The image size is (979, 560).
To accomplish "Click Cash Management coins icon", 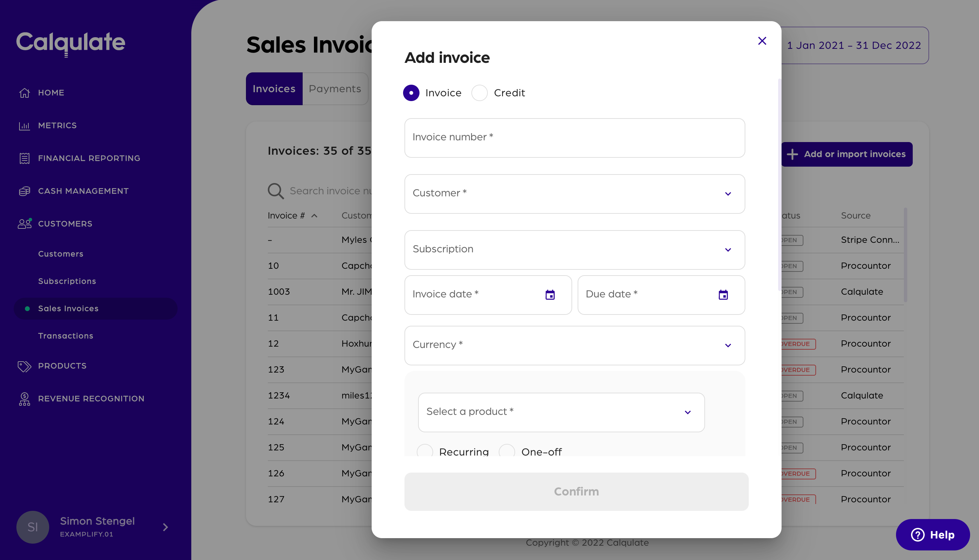I will point(25,191).
